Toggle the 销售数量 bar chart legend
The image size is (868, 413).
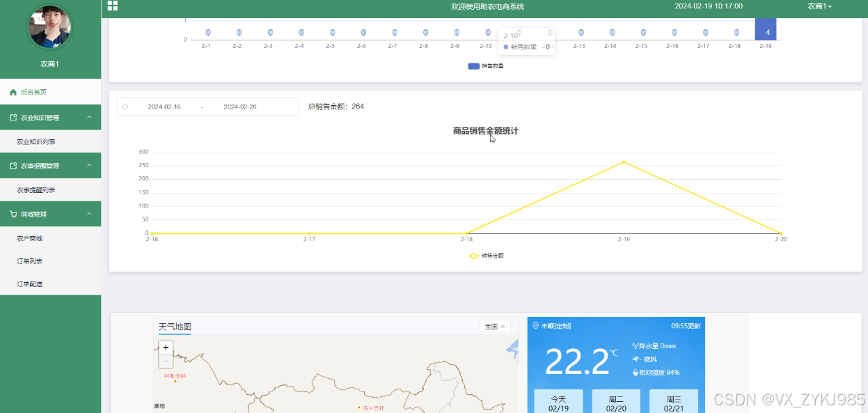(x=486, y=66)
